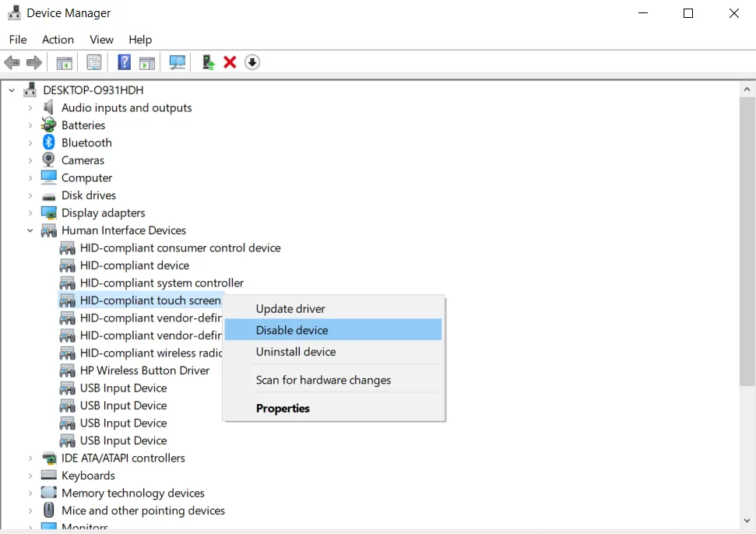This screenshot has height=534, width=756.
Task: Expand the Keyboards category
Action: [x=30, y=476]
